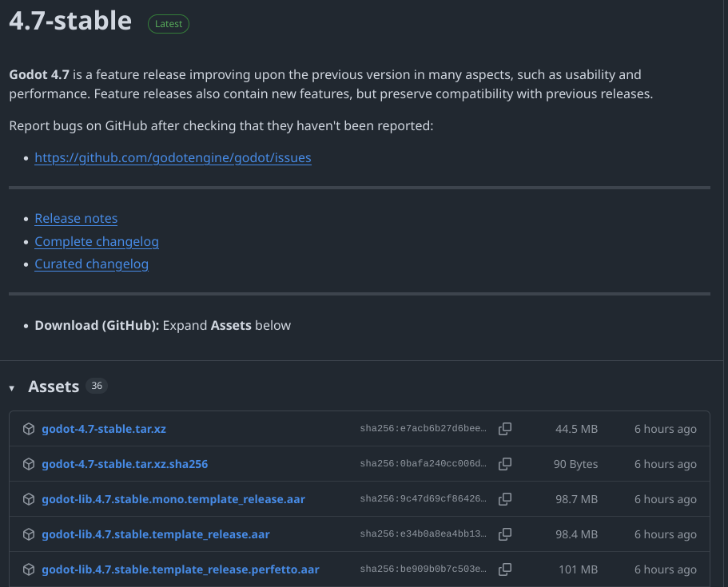
Task: Click the Assets heading
Action: tap(54, 386)
